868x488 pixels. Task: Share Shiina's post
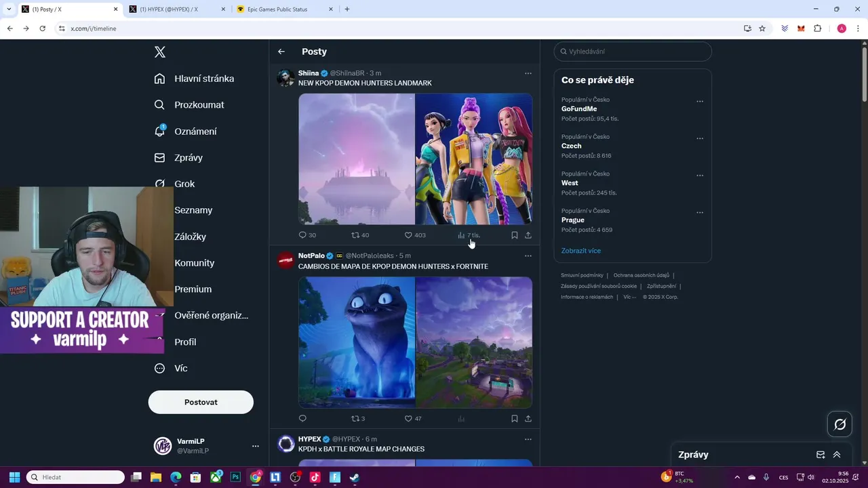(528, 235)
